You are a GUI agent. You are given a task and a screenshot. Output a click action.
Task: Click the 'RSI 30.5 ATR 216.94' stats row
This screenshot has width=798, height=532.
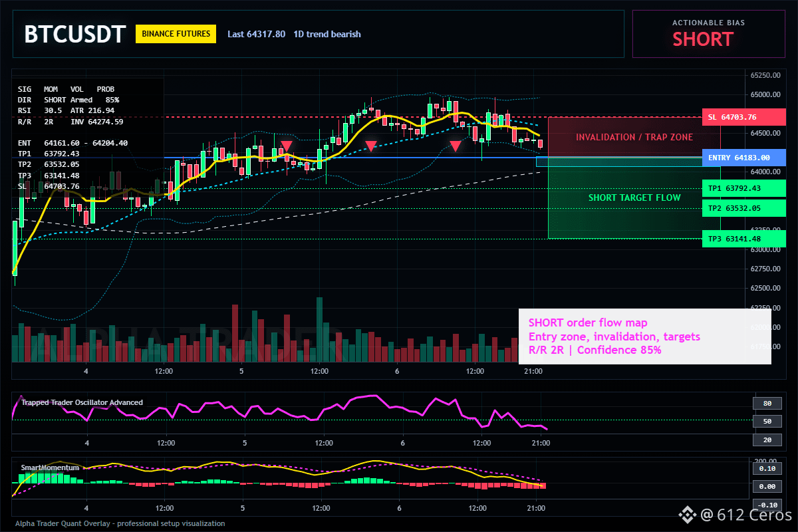point(66,110)
